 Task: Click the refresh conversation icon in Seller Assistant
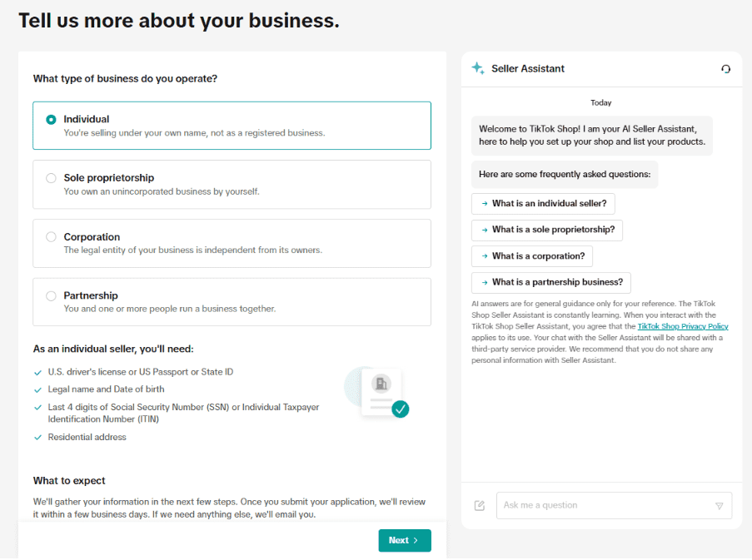coord(725,69)
